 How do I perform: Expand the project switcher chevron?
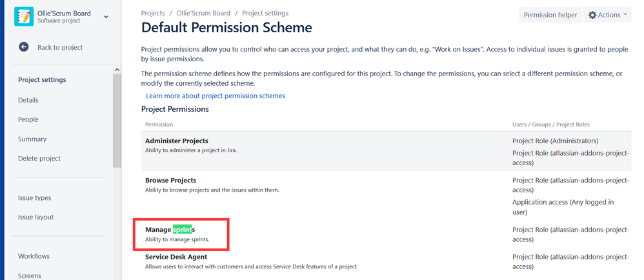point(106,16)
